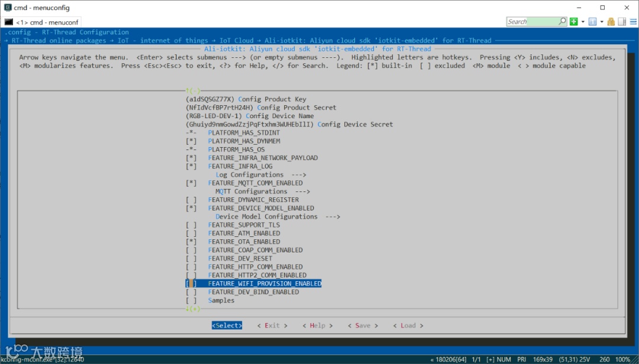Enable FEATURE_HTTP2_COMM_ENABLED checkbox
This screenshot has height=364, width=639.
coord(191,275)
